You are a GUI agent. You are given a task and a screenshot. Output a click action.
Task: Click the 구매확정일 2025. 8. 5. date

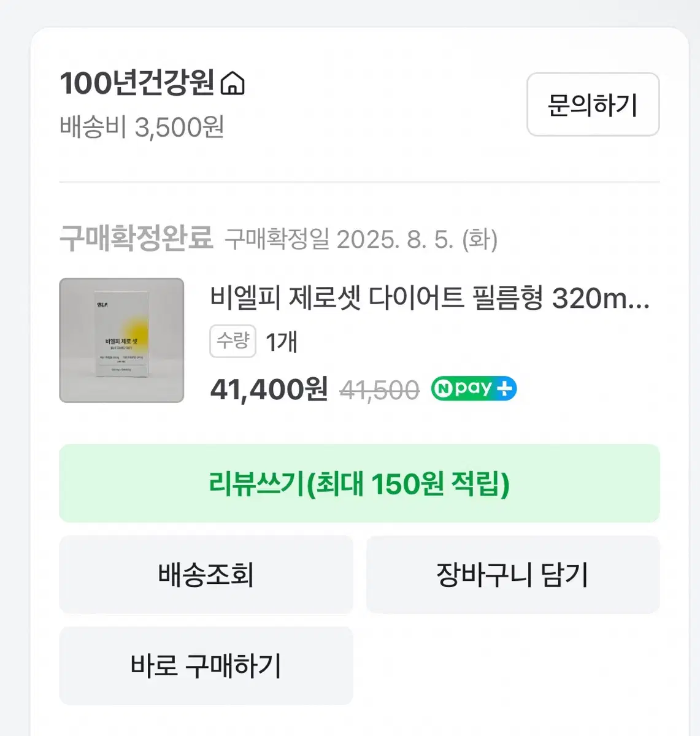(x=361, y=239)
